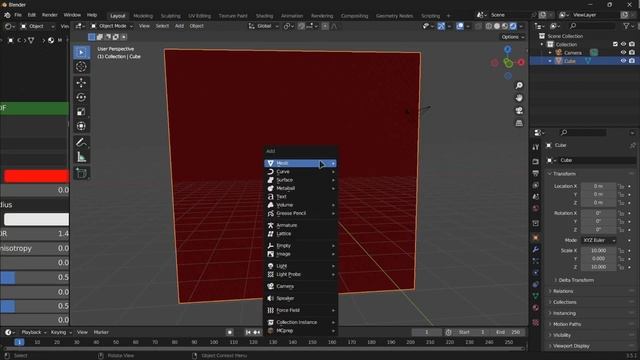Open the Global orientation dropdown
The width and height of the screenshot is (640, 360).
point(264,26)
